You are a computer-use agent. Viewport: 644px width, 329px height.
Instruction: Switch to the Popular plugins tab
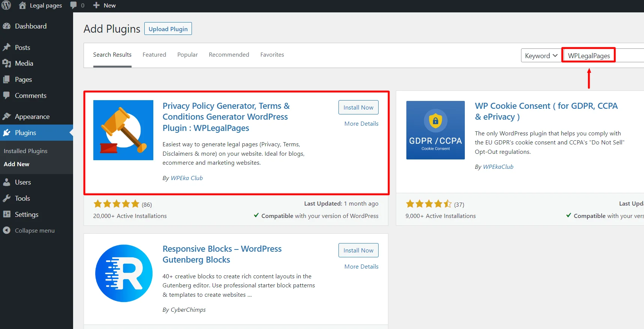187,55
